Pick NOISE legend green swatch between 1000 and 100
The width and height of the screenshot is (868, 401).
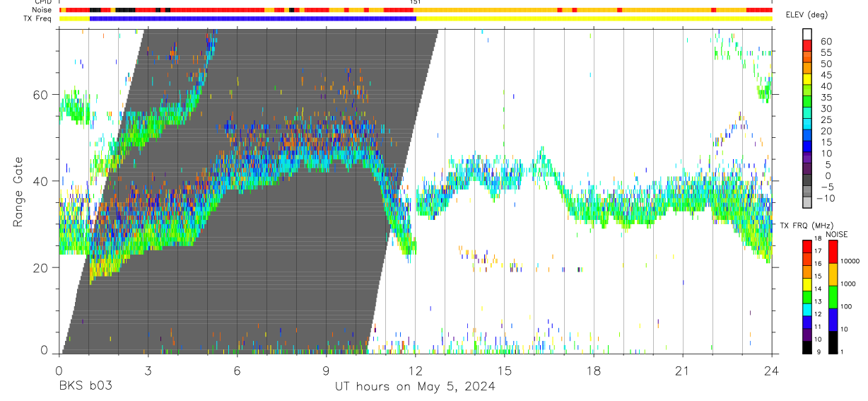[x=832, y=297]
